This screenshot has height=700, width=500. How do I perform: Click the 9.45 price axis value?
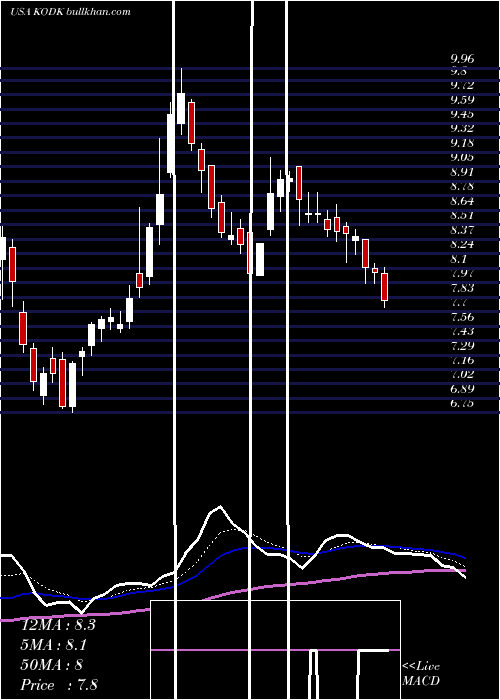[462, 114]
